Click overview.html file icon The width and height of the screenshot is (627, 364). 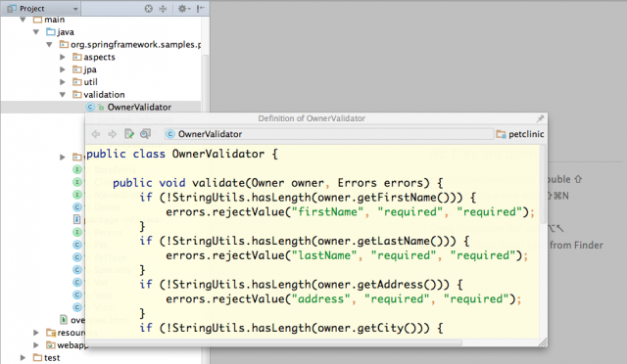pos(64,320)
